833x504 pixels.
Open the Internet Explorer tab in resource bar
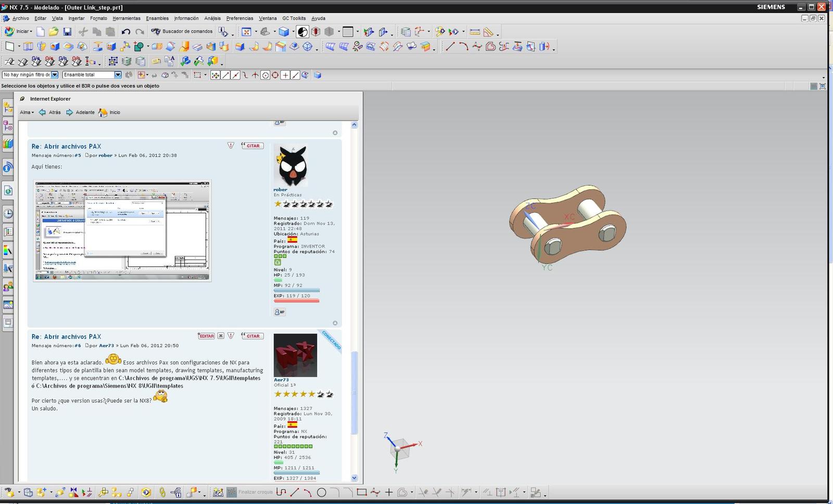[8, 190]
